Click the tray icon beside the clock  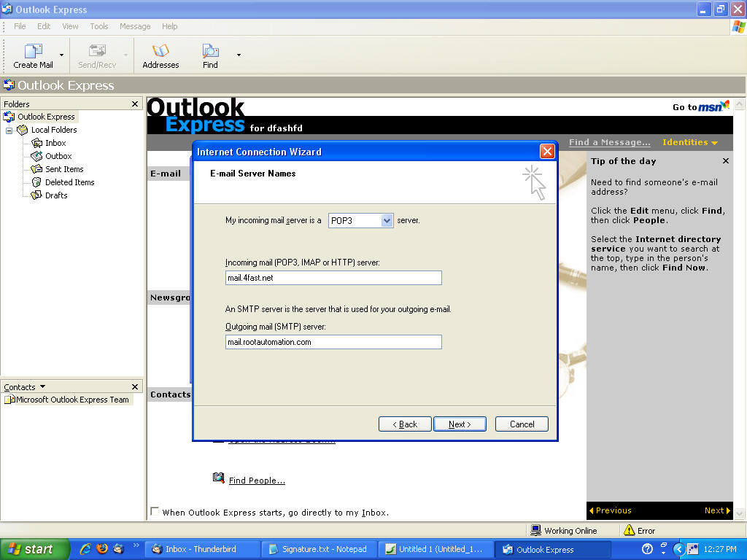(693, 549)
